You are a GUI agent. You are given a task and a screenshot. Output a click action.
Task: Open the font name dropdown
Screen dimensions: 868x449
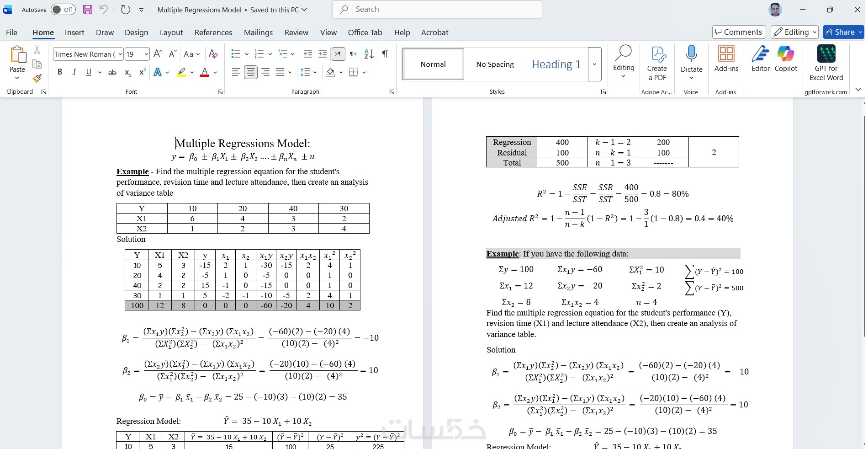(x=120, y=54)
